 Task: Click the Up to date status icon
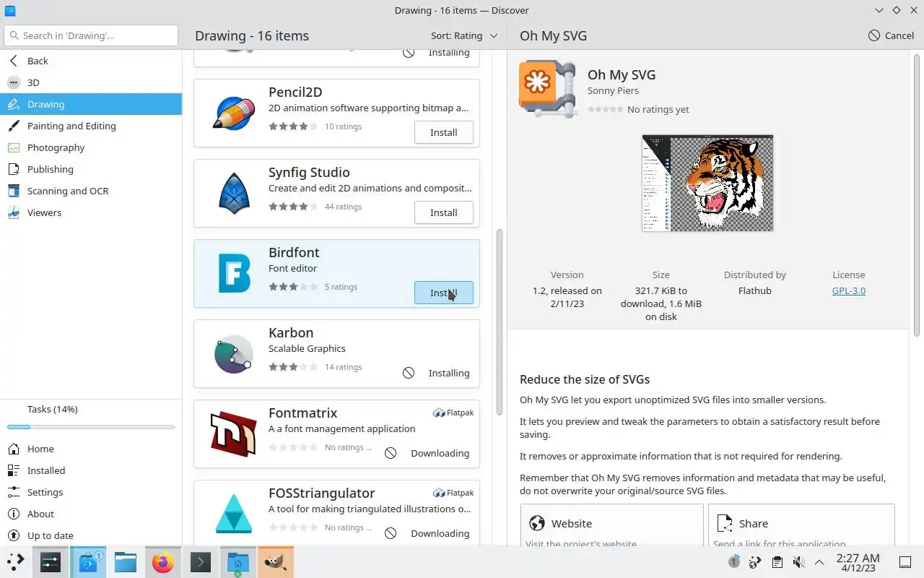tap(14, 535)
